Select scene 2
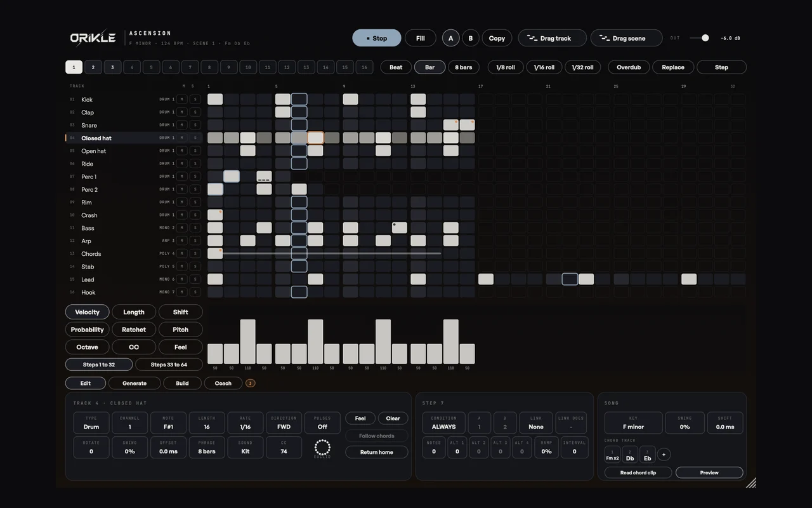Image resolution: width=812 pixels, height=508 pixels. (x=93, y=67)
